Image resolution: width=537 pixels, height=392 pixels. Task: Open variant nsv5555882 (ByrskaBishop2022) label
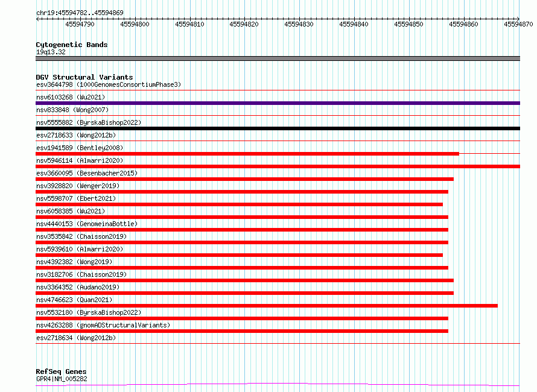tap(89, 122)
